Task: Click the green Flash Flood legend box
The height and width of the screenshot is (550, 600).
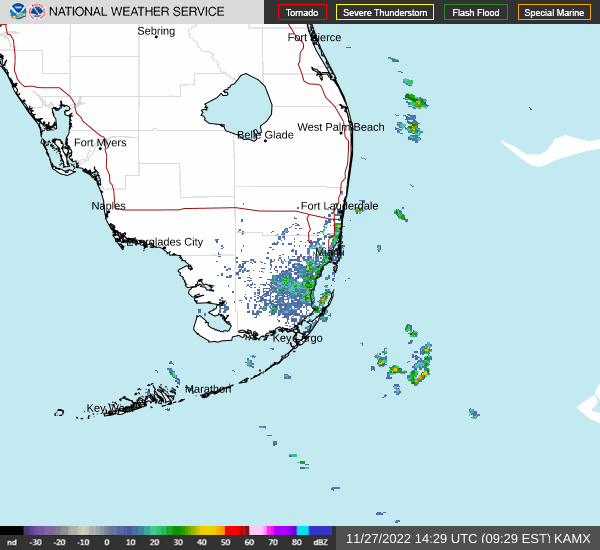Action: click(x=476, y=13)
